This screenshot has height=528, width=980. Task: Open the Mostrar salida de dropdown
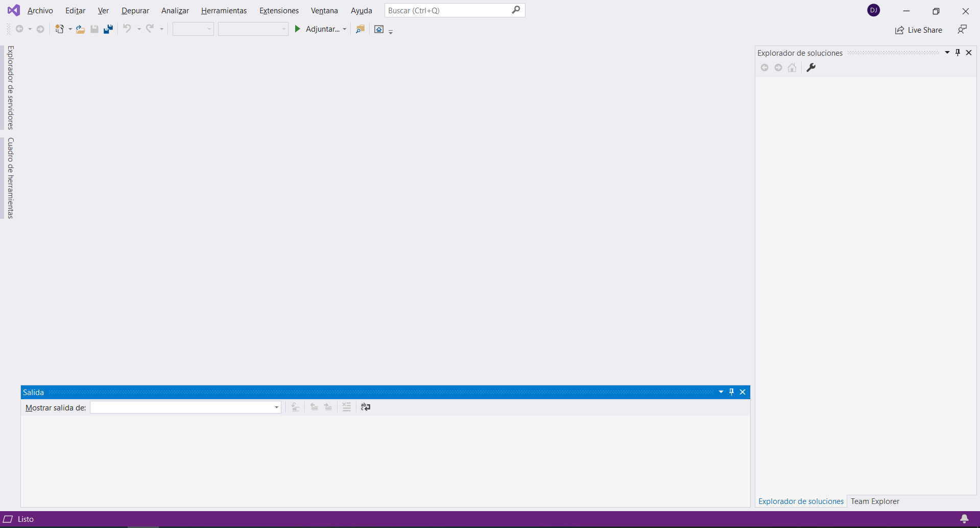[x=276, y=407]
